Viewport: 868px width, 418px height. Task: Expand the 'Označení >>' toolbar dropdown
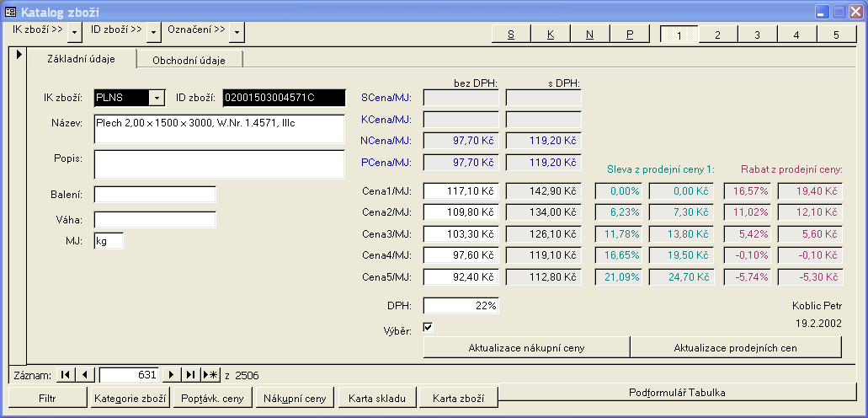point(237,31)
